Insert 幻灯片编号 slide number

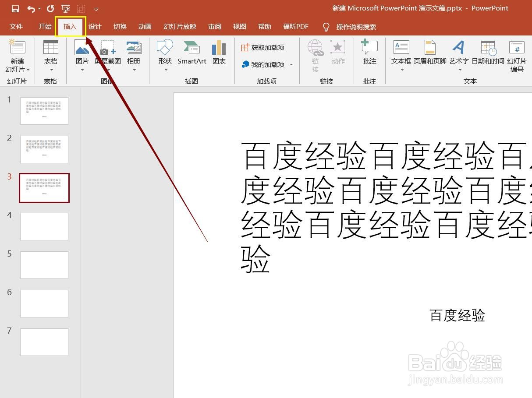(517, 56)
